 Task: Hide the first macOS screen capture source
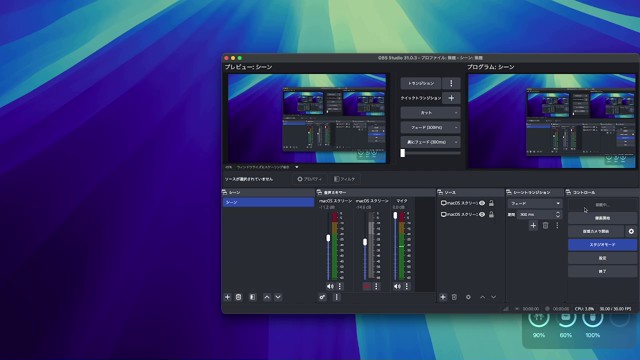pyautogui.click(x=482, y=203)
